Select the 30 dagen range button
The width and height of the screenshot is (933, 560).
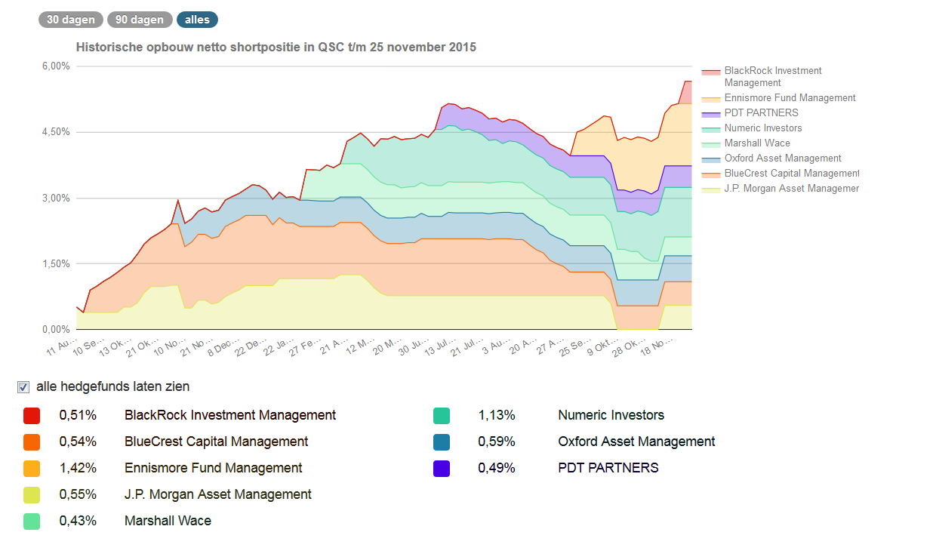71,20
